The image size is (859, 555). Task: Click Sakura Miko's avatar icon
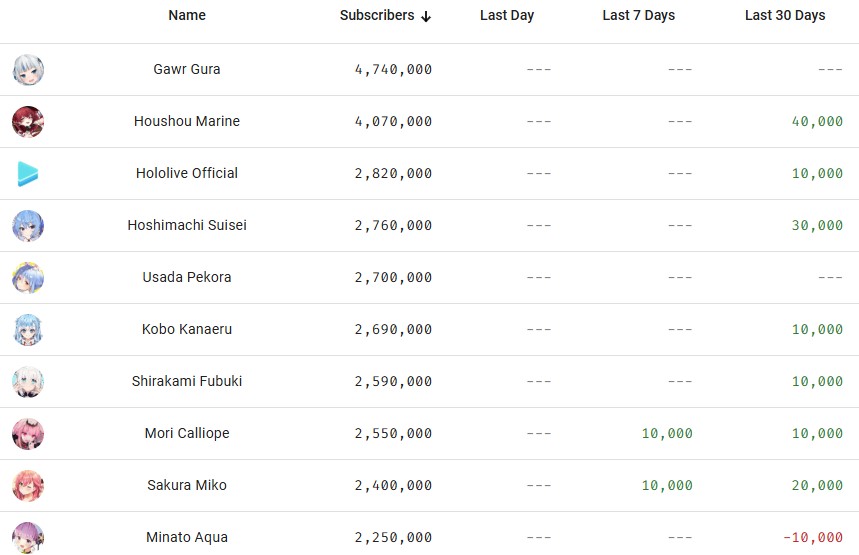[x=28, y=486]
